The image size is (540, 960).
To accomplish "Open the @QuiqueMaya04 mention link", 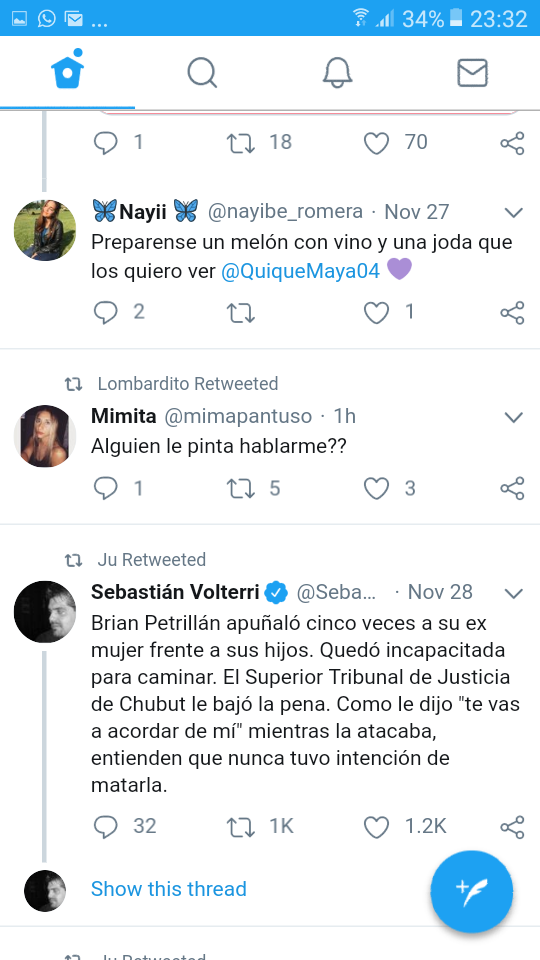I will click(301, 271).
